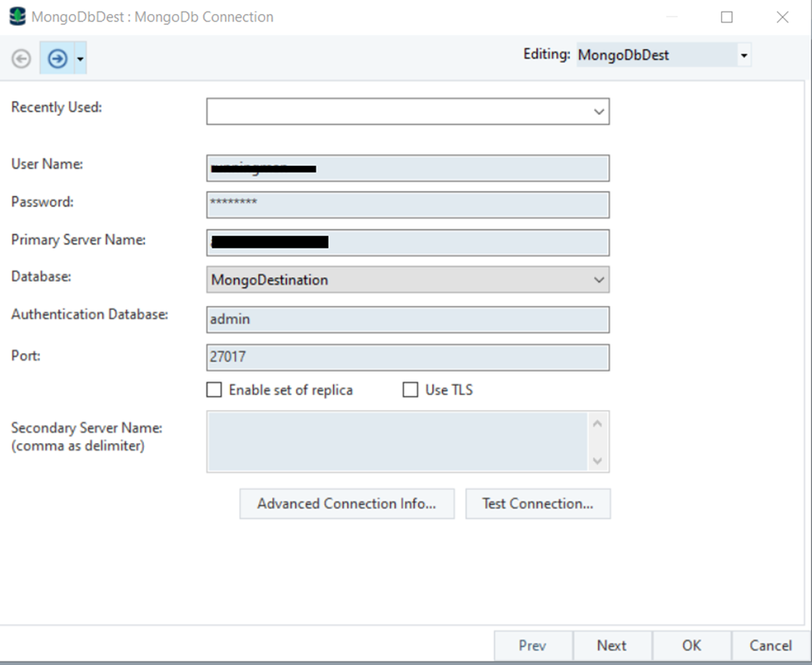Screen dimensions: 812x665
Task: Focus the Password input field
Action: point(408,204)
